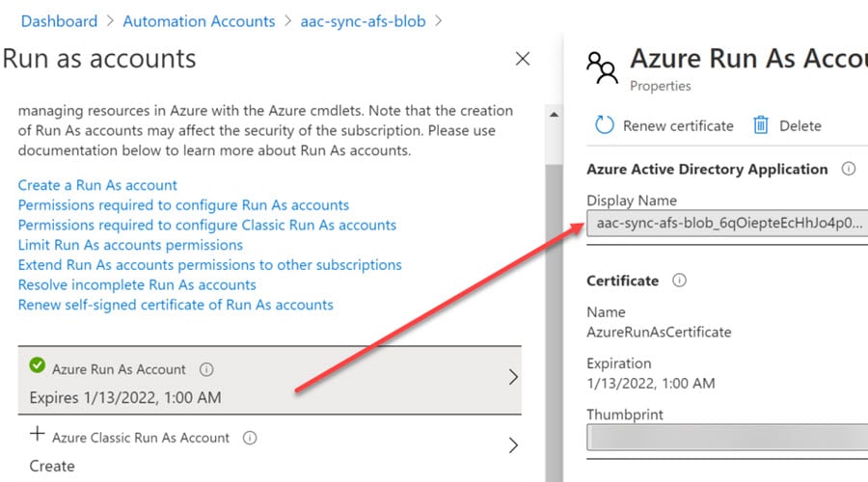Show info for Certificate section
The width and height of the screenshot is (868, 482).
[x=679, y=280]
